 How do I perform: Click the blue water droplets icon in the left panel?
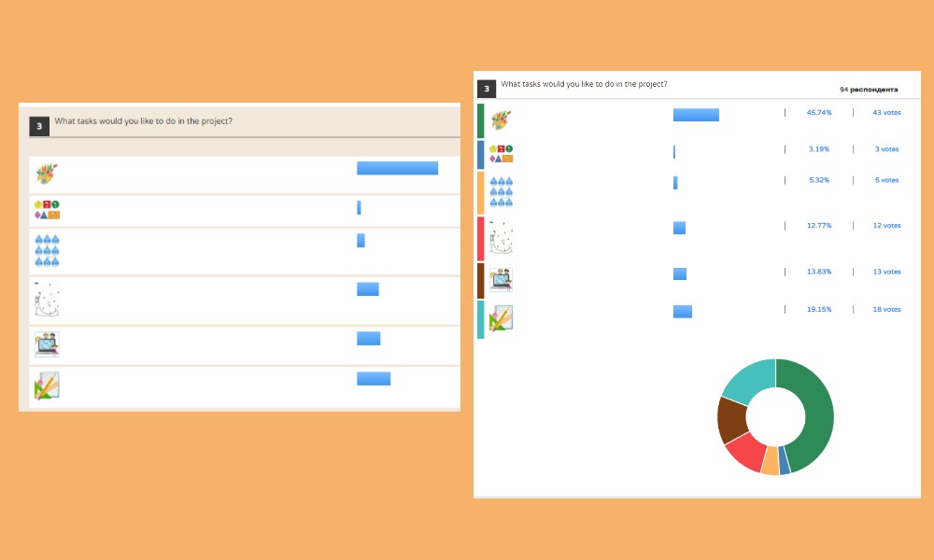pos(47,250)
